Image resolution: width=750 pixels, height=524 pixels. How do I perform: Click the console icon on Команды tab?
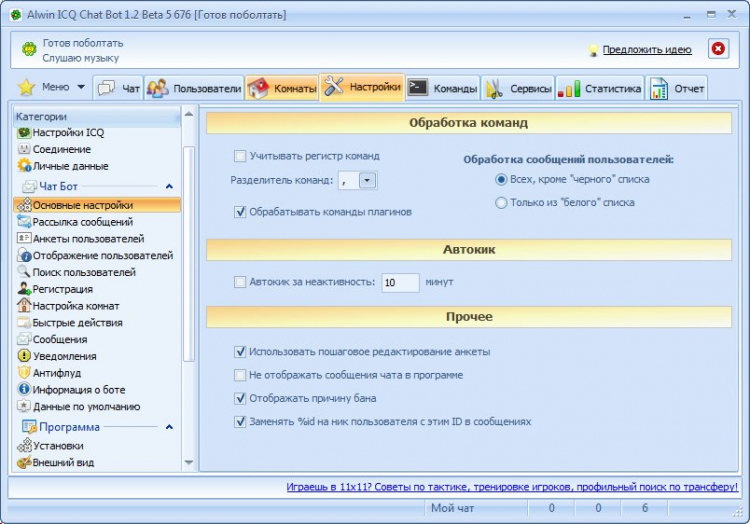[x=418, y=87]
